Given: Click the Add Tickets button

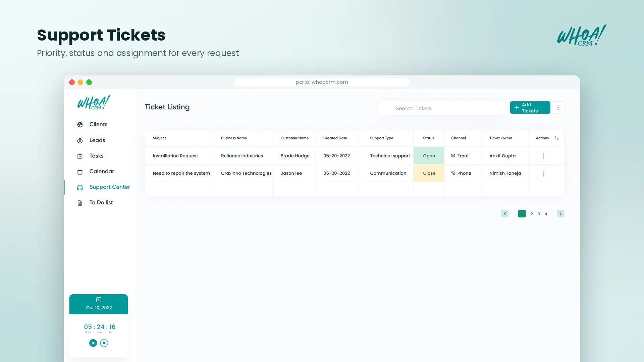Looking at the screenshot, I should pyautogui.click(x=530, y=108).
